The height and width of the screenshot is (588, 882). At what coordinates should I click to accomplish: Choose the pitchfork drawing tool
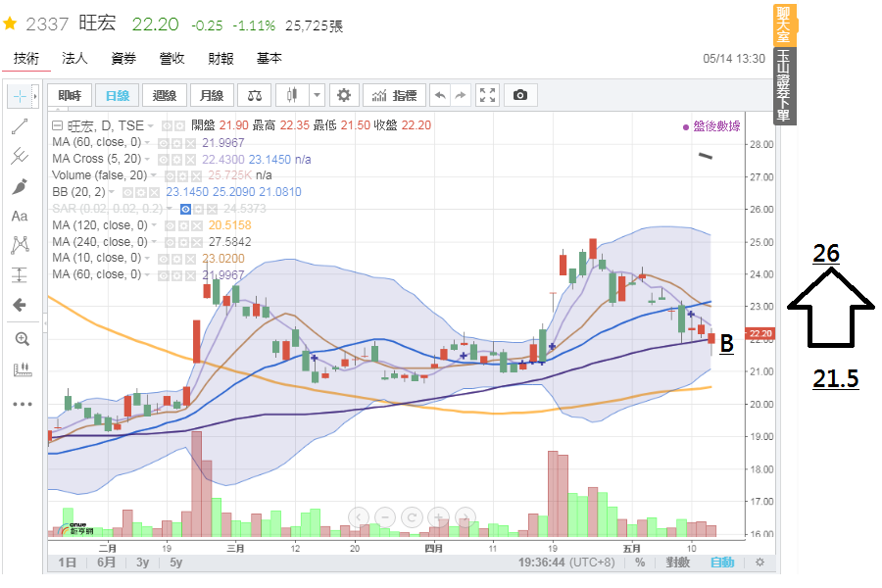coord(20,156)
